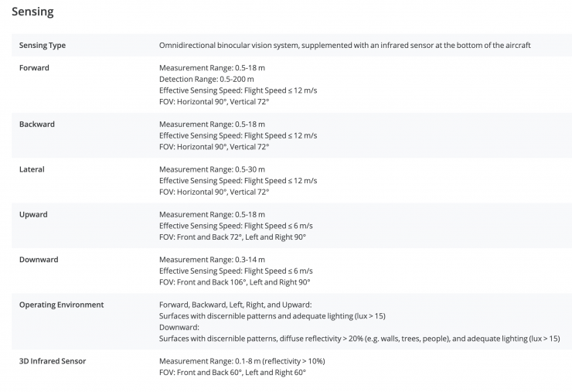
Task: Click the 'Forward, Backward, Left, Right, and Upward:' text
Action: click(235, 305)
